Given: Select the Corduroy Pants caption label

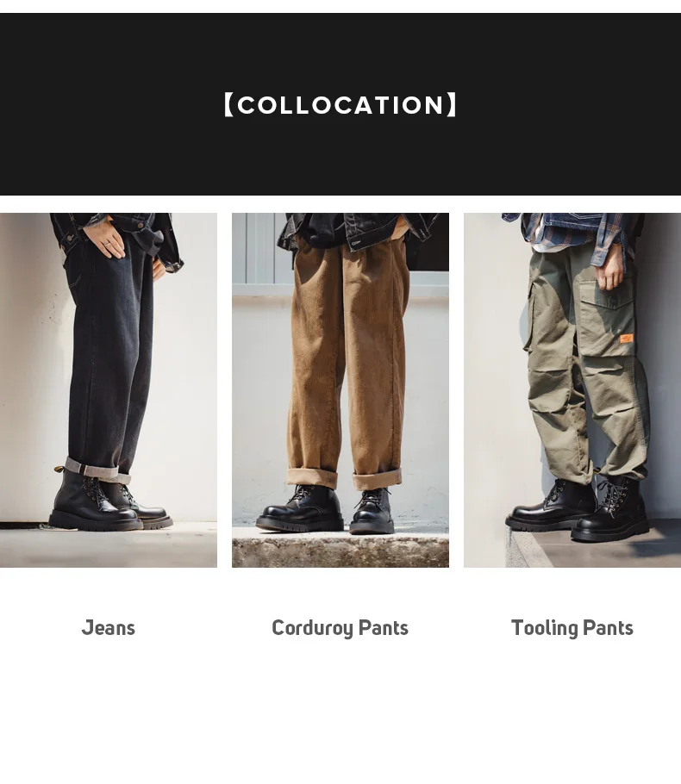Looking at the screenshot, I should click(340, 628).
